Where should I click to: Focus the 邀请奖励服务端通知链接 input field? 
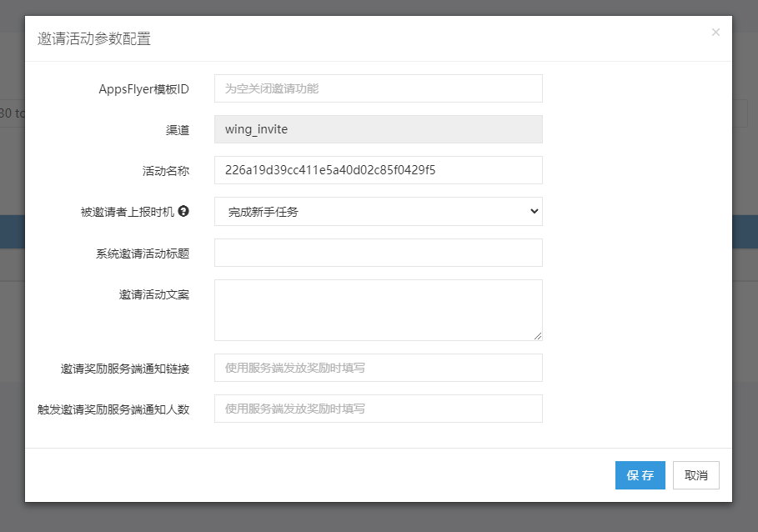(x=379, y=368)
